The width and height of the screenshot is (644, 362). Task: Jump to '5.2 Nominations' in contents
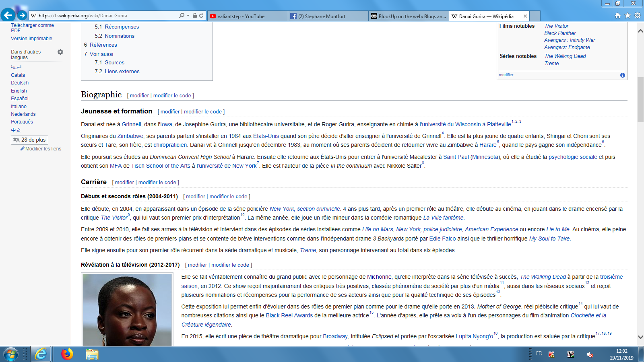115,36
